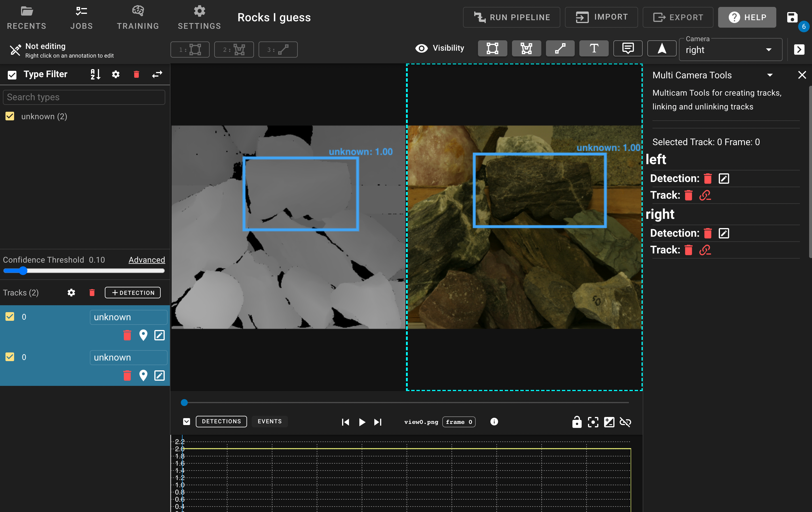Click the Run Pipeline button
Image resolution: width=812 pixels, height=512 pixels.
click(511, 17)
